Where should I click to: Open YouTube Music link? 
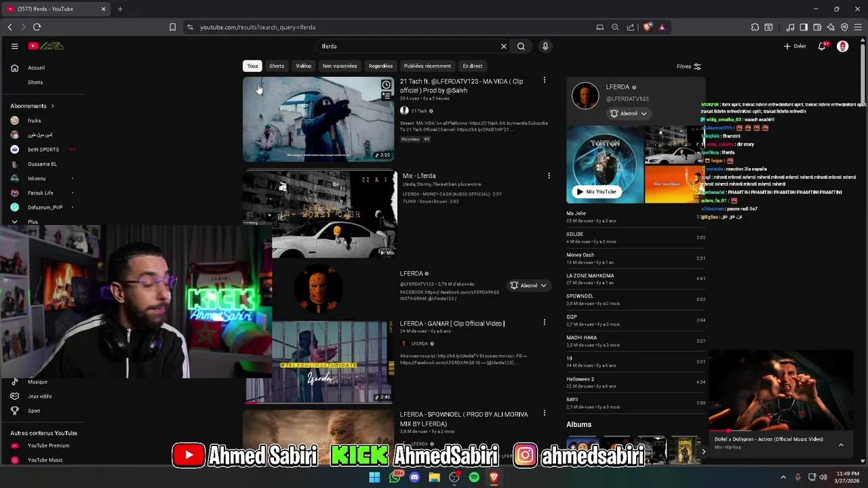pyautogui.click(x=45, y=460)
